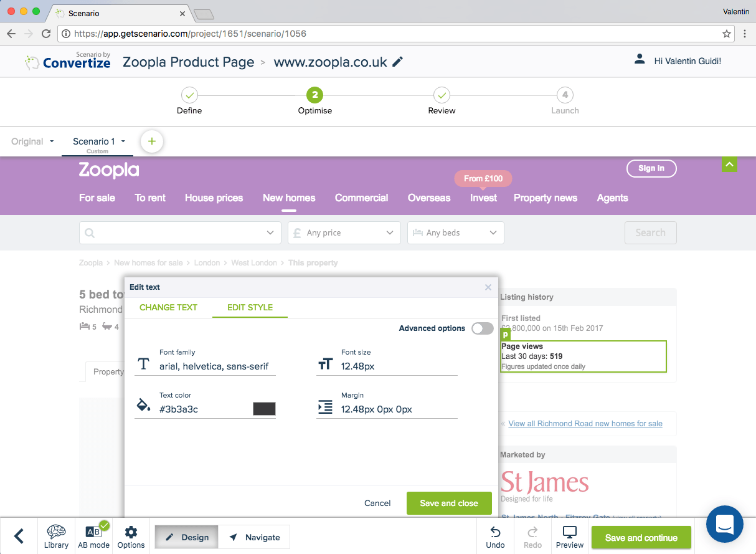Click the Convertize logo
Image resolution: width=756 pixels, height=554 pixels.
coord(67,60)
